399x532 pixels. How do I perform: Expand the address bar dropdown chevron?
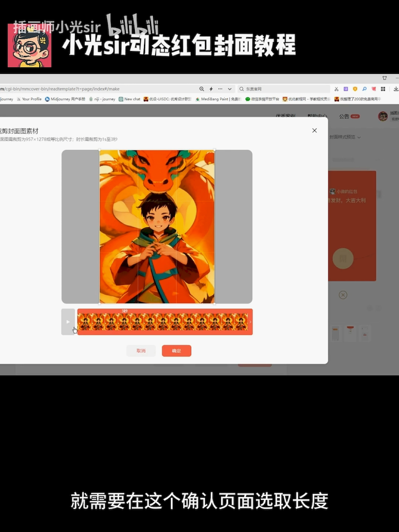tap(229, 89)
